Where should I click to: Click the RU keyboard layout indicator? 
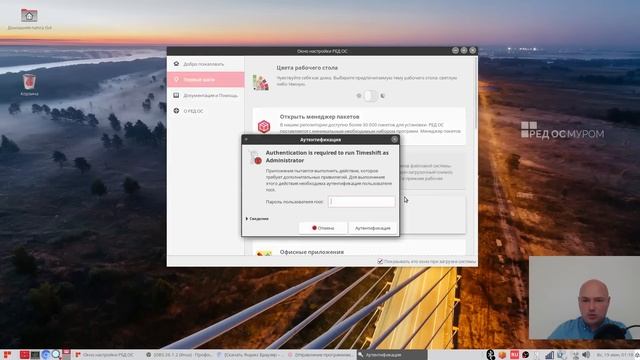click(514, 355)
